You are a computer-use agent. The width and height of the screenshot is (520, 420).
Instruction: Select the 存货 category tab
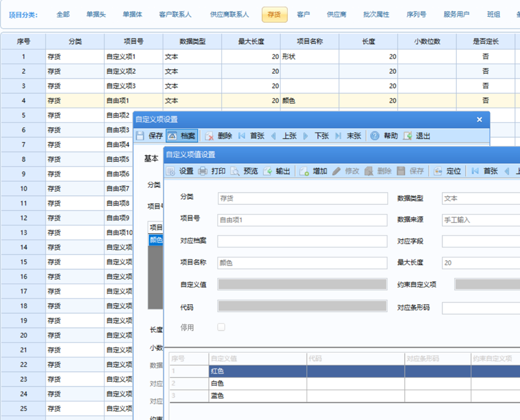(x=274, y=14)
